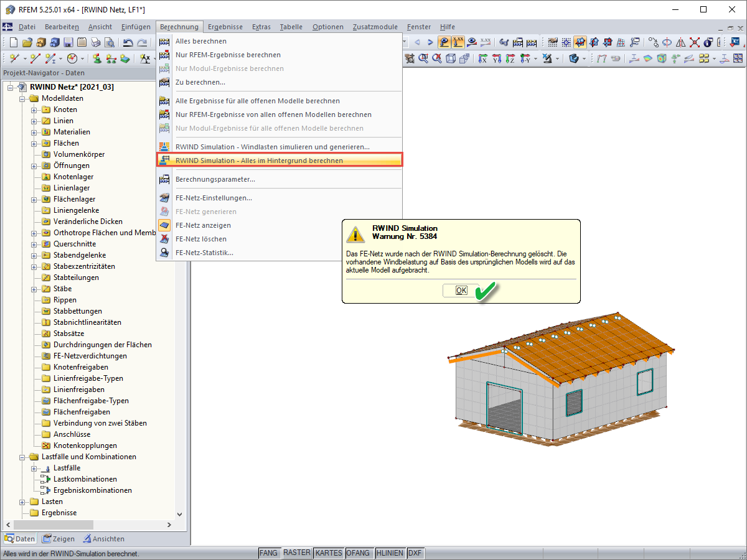
Task: Click the isometric wireframe cube icon
Action: pyautogui.click(x=451, y=58)
